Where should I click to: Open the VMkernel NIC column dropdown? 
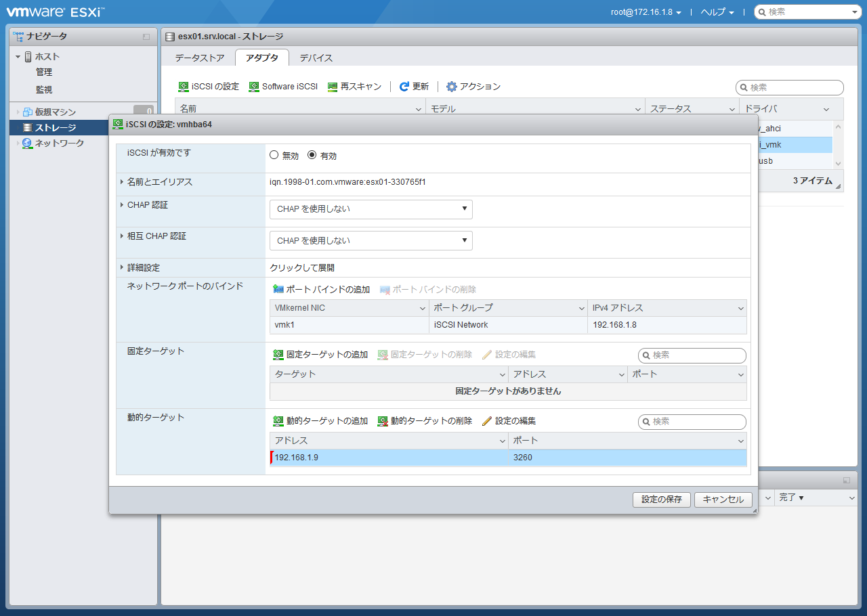point(423,309)
